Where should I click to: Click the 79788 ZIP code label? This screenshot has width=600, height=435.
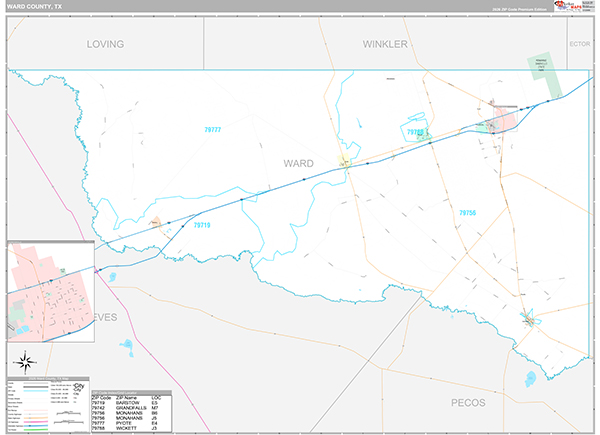tap(417, 132)
